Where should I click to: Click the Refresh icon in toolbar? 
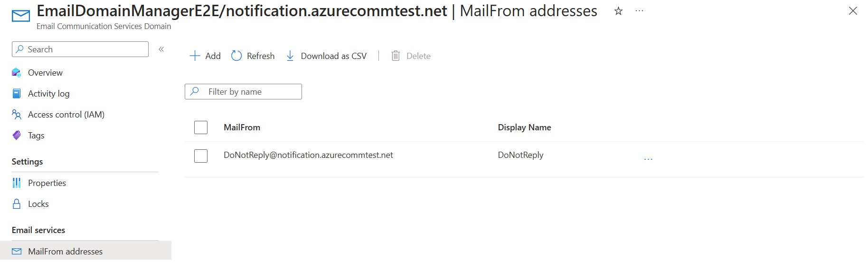(x=236, y=56)
